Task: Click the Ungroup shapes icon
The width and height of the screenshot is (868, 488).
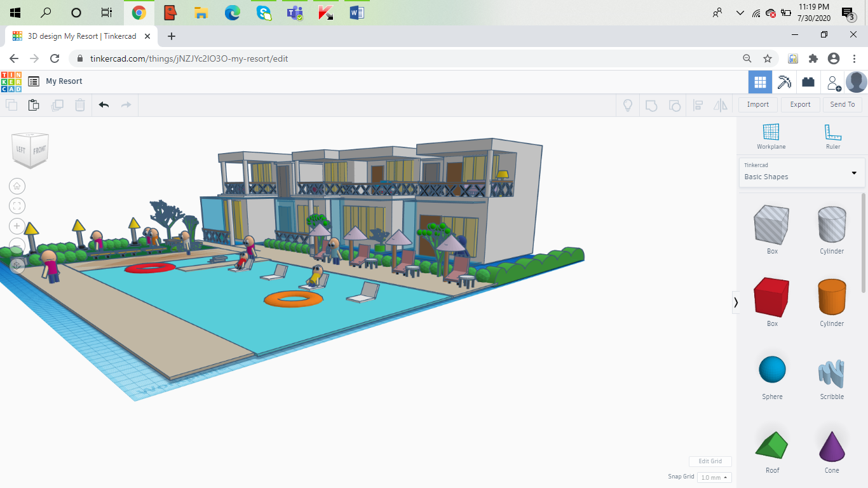Action: coord(675,105)
